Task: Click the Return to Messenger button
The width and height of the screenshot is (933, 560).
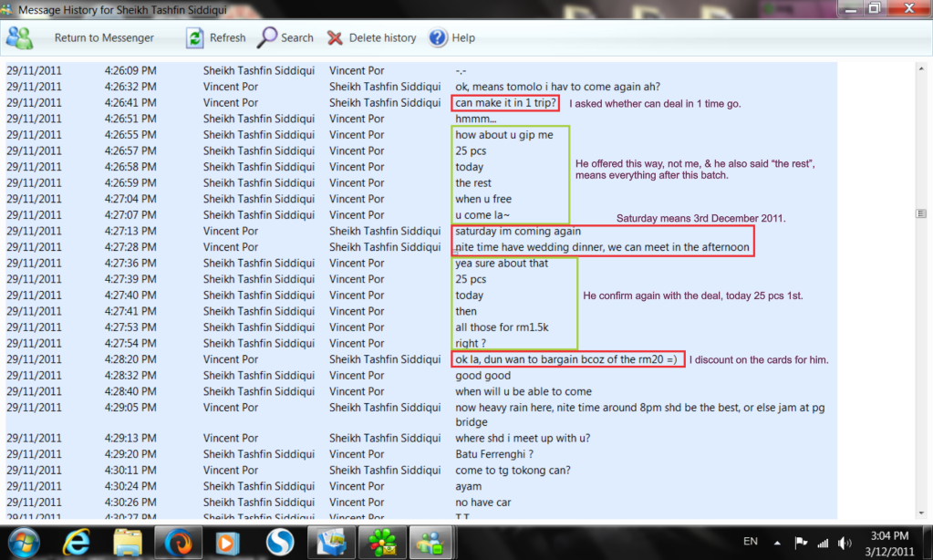Action: 104,38
